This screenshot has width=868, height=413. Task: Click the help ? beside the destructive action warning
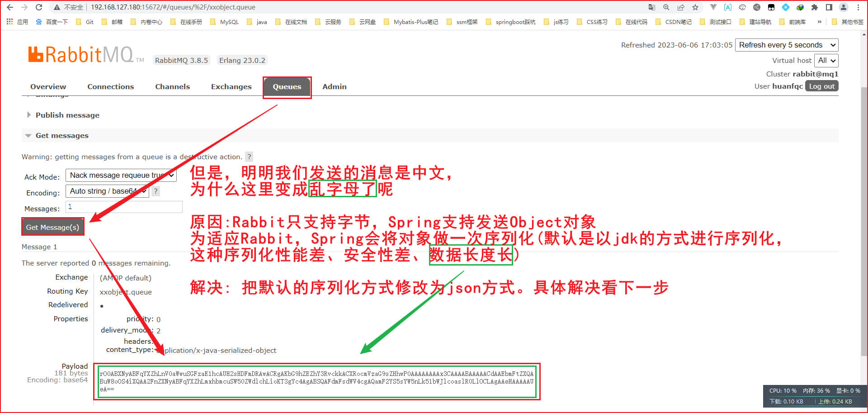(249, 157)
